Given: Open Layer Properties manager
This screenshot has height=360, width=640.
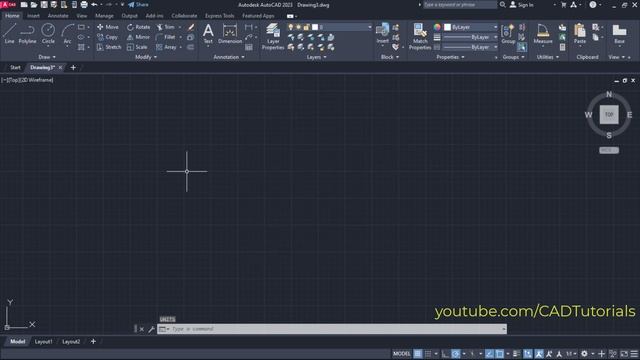Looking at the screenshot, I should pos(273,36).
